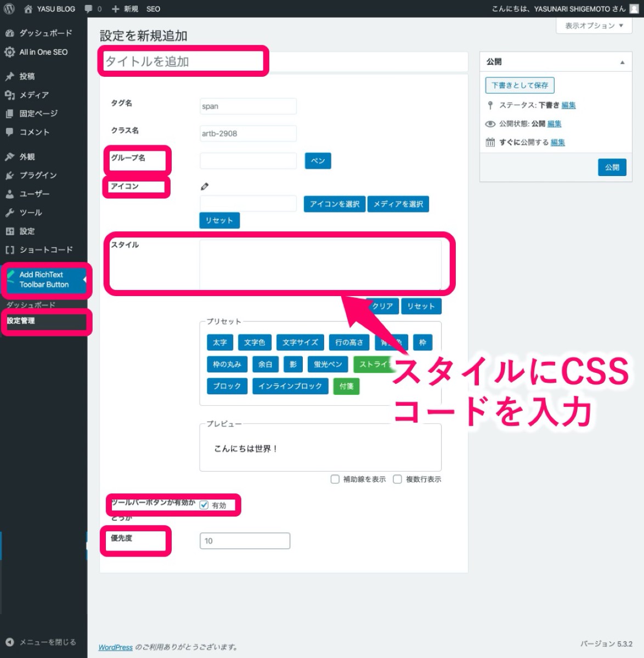Screen dimensions: 644x658
Task: Click the WordPress footer link
Action: click(x=115, y=647)
